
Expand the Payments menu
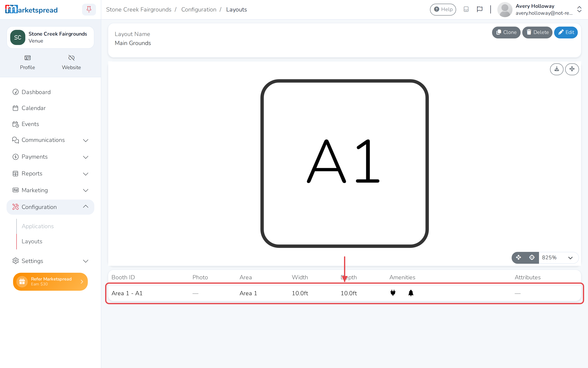pos(50,157)
